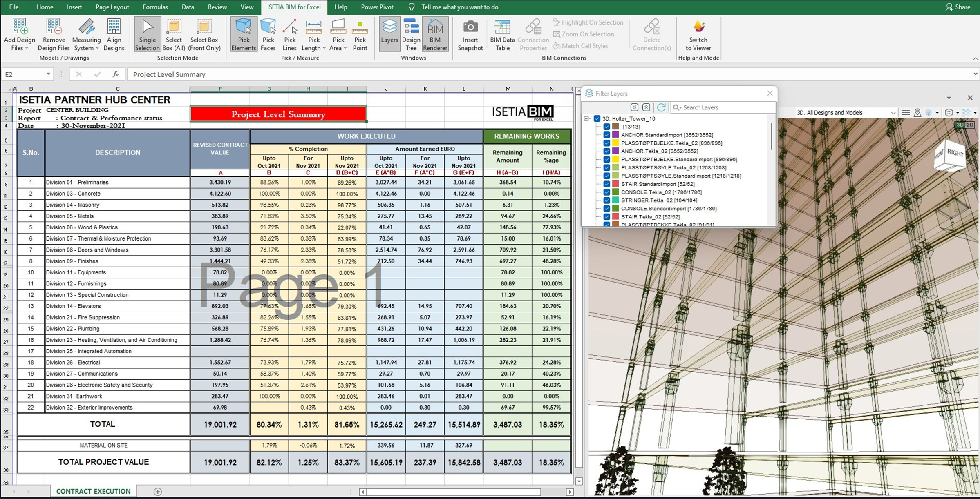Collapse all layers in Filter Layers panel

tap(646, 107)
